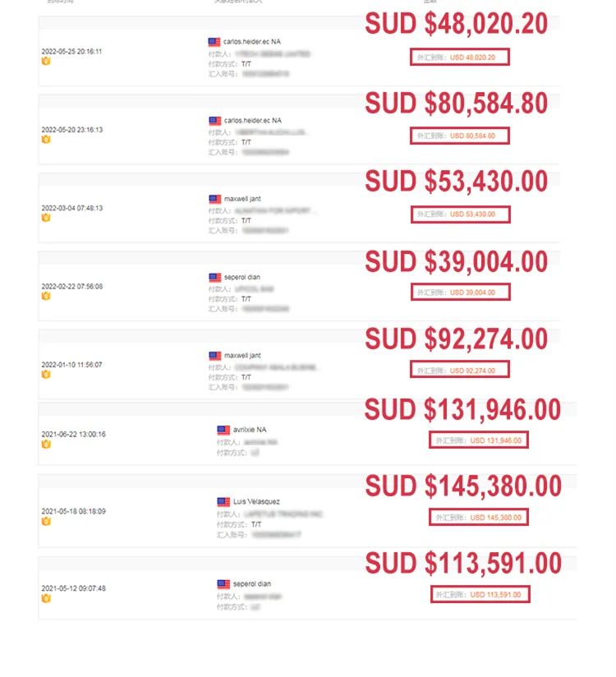Click the boxed USD 53,430.00 amount
The width and height of the screenshot is (616, 677).
pos(460,214)
